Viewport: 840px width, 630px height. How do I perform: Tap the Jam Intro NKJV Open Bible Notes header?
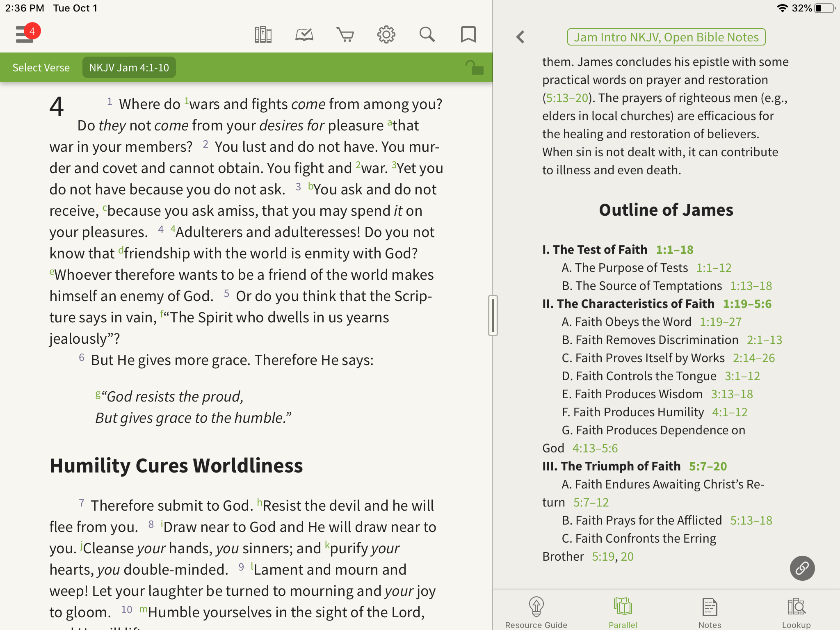coord(666,37)
